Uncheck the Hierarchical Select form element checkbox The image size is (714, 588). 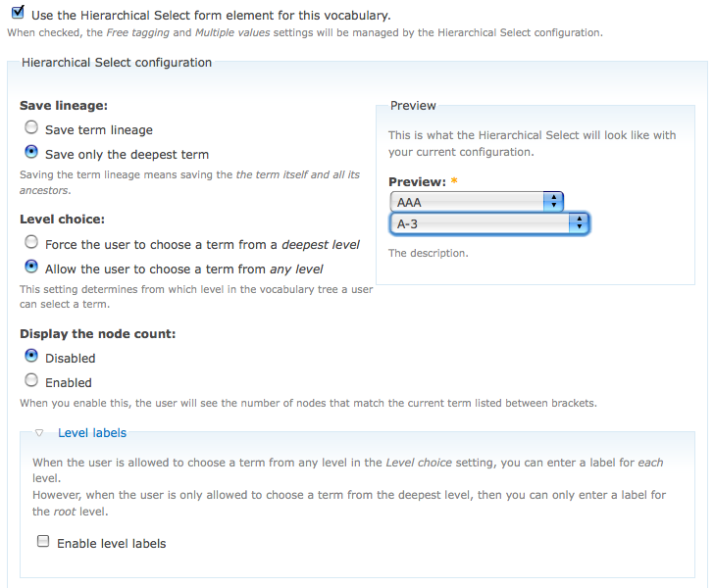pos(18,15)
